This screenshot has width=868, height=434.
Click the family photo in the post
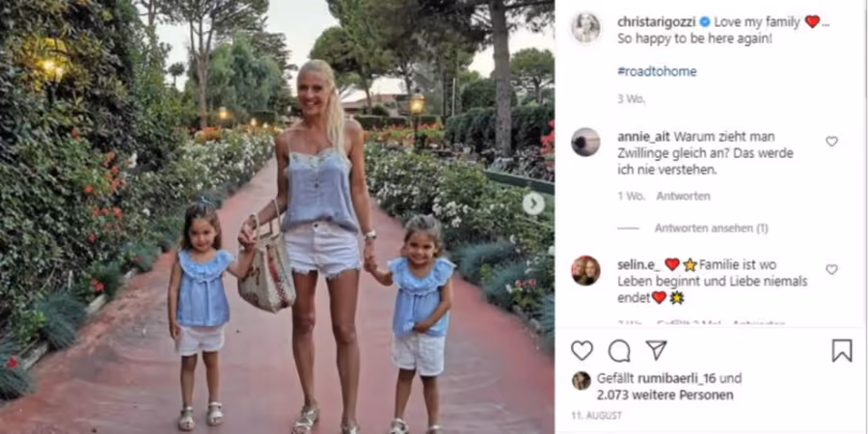(277, 217)
